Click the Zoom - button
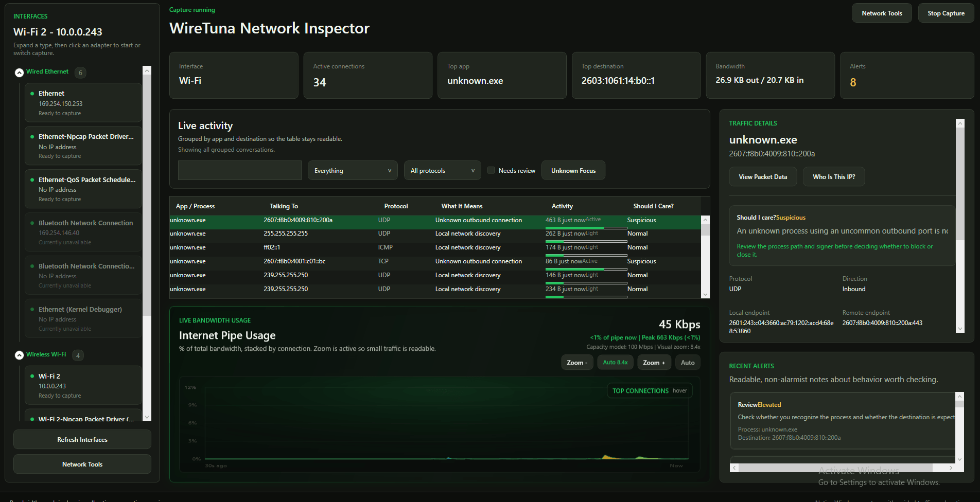The width and height of the screenshot is (980, 502). click(x=577, y=363)
